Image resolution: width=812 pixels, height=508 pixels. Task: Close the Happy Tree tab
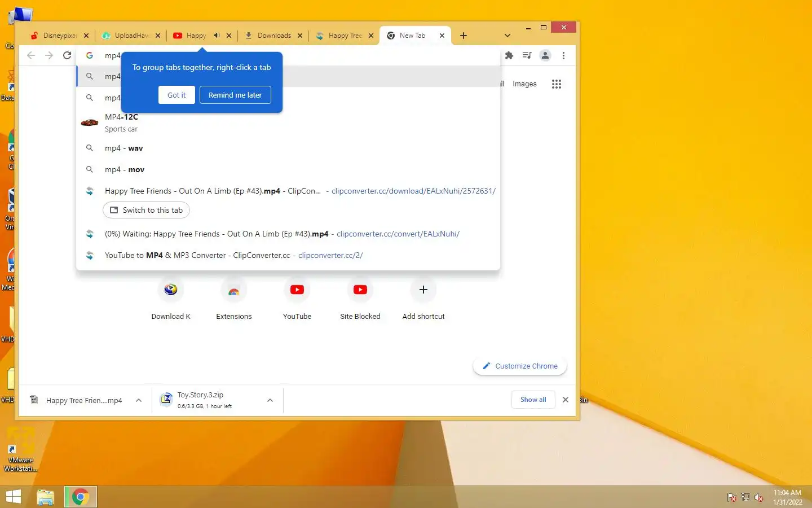coord(371,36)
